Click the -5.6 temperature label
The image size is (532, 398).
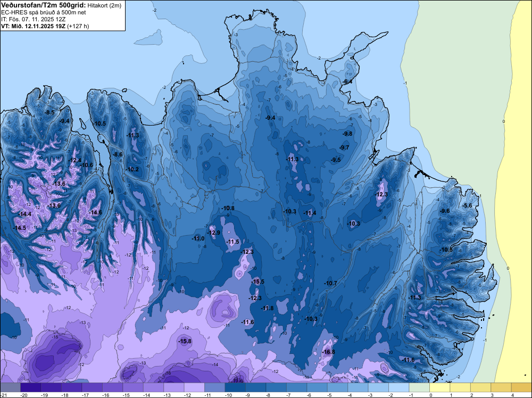[467, 206]
